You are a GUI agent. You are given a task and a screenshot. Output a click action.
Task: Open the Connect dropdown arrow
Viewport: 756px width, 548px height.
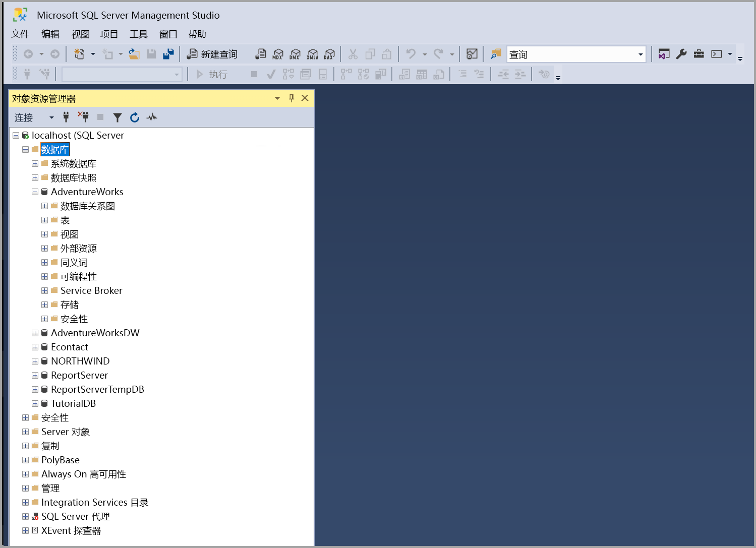[51, 117]
